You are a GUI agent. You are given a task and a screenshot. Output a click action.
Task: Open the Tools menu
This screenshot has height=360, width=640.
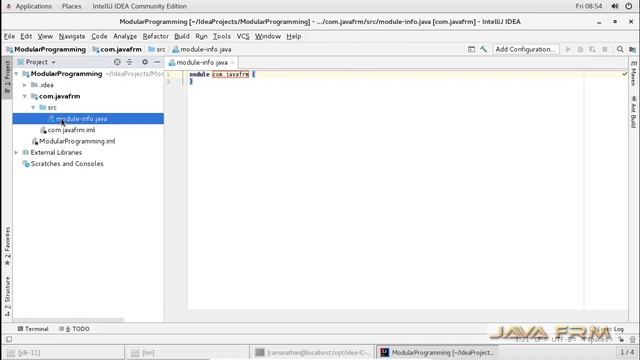[222, 36]
